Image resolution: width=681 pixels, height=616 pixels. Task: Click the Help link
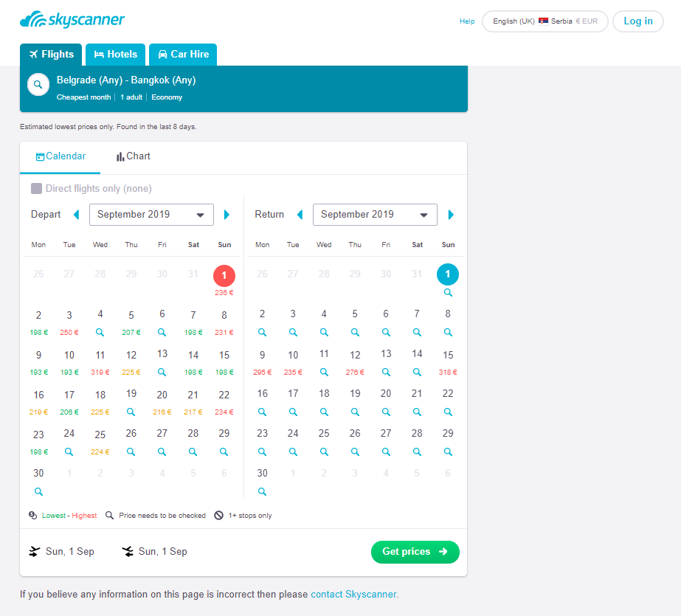click(x=467, y=21)
